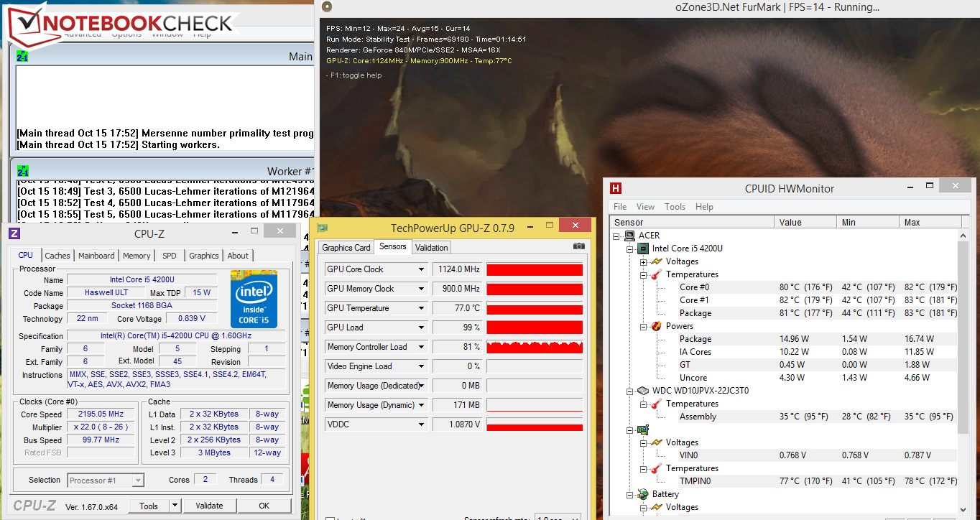The image size is (980, 520).
Task: Switch to the Mainboard tab in CPU-Z
Action: (x=96, y=256)
